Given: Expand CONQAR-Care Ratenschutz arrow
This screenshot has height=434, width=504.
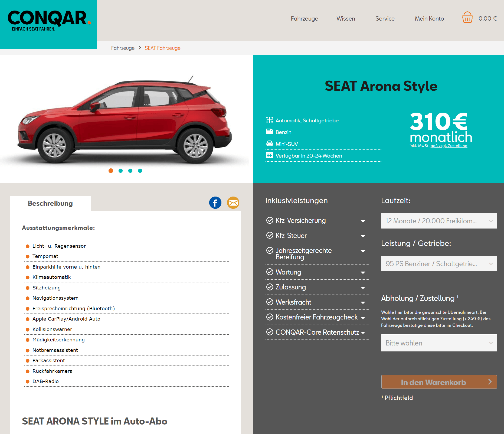Looking at the screenshot, I should coord(363,333).
